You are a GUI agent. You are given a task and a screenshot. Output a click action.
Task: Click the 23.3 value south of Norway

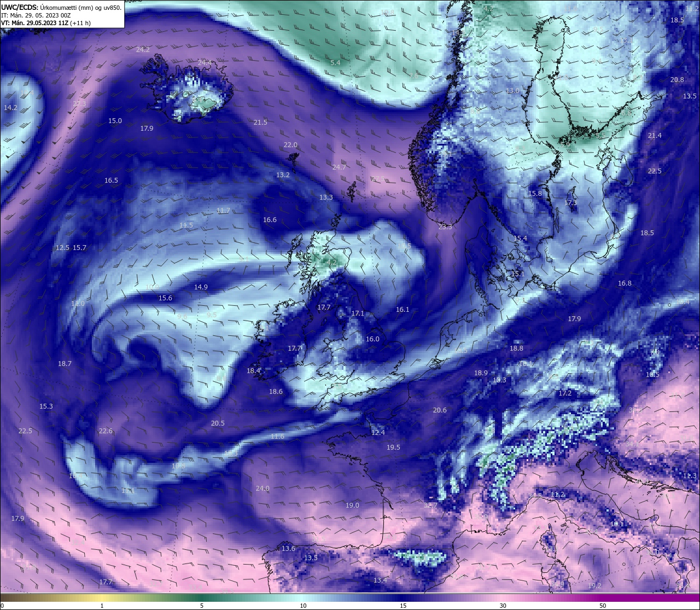(445, 227)
